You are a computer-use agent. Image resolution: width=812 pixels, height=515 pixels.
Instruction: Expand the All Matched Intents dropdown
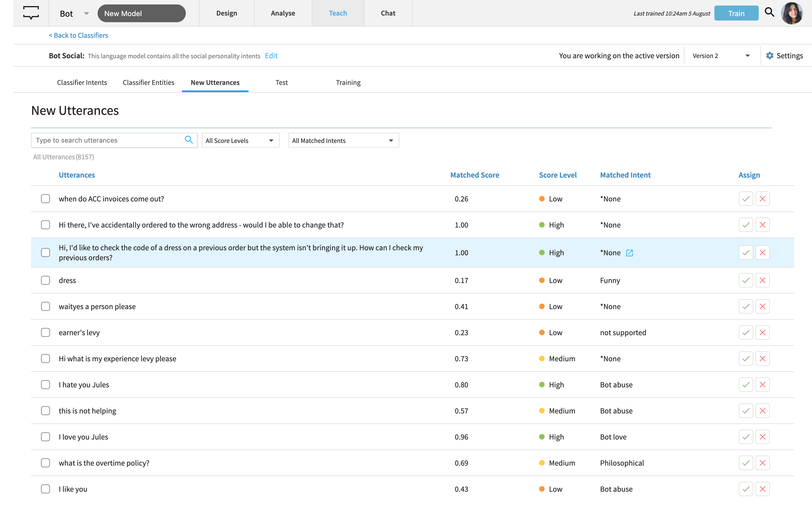(343, 140)
